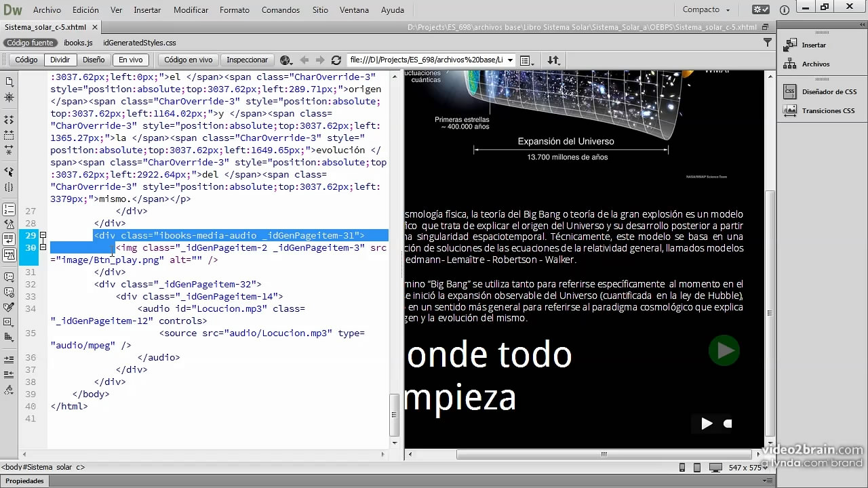Click browser back arrow in toolbar
This screenshot has height=488, width=868.
coord(304,60)
